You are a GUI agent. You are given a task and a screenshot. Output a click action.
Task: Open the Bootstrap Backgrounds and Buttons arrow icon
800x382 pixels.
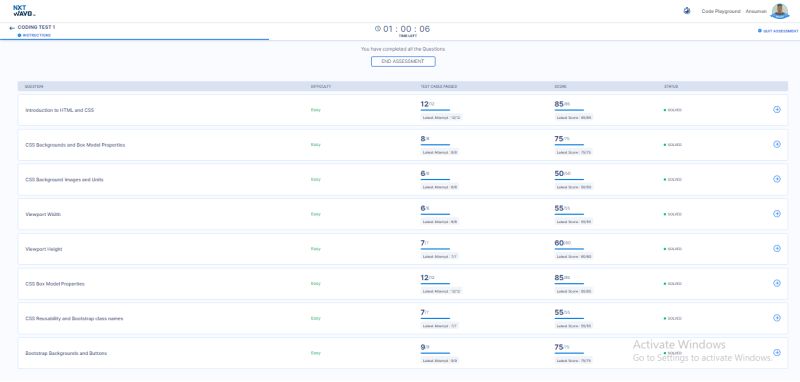pyautogui.click(x=777, y=352)
